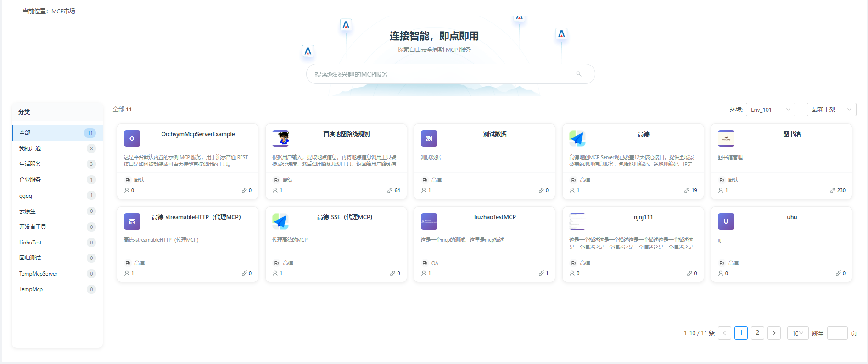Open the Env_101 environment dropdown

770,110
